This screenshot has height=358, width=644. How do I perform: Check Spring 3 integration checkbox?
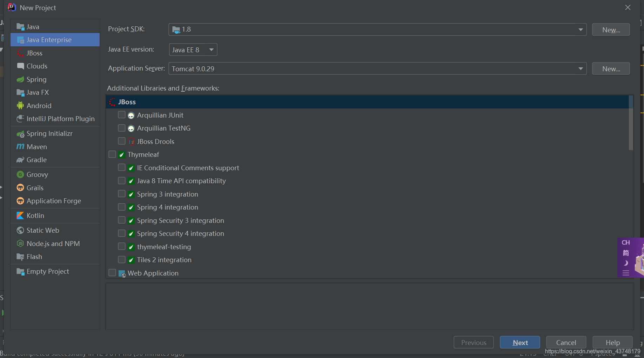click(x=122, y=194)
